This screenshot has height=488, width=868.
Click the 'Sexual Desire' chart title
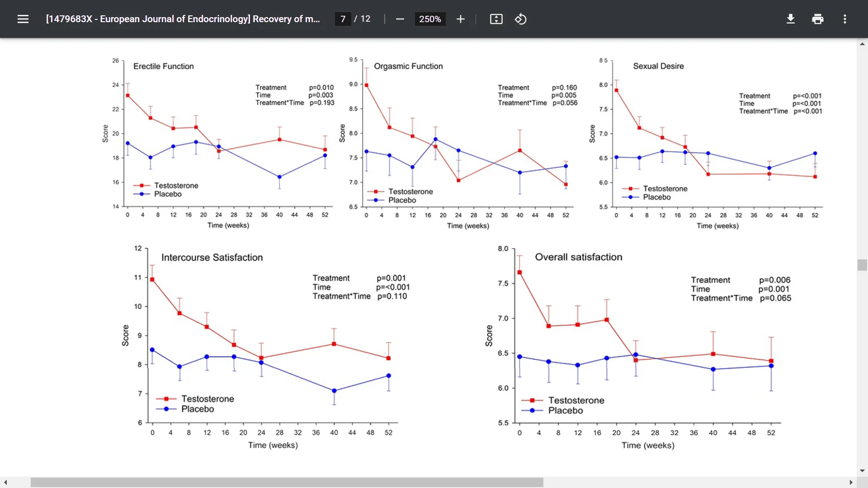point(658,66)
